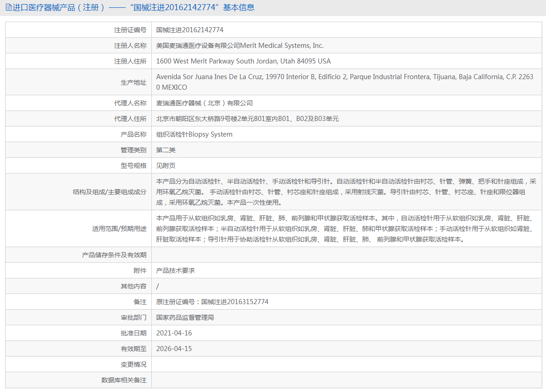Click the document icon beside the page title
The image size is (546, 392).
pos(9,7)
